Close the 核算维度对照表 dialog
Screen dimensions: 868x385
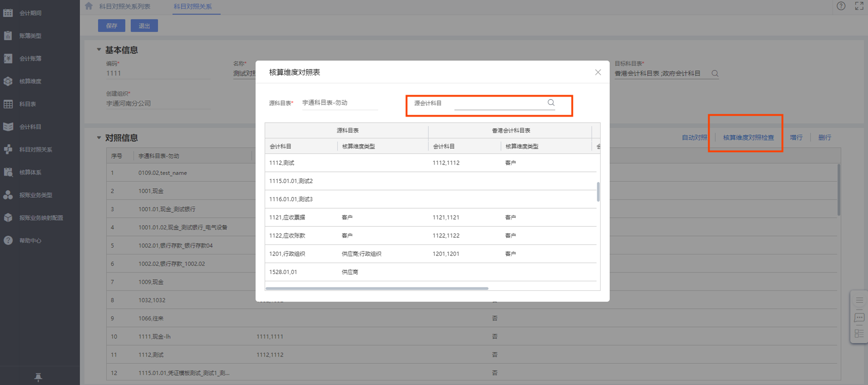598,72
